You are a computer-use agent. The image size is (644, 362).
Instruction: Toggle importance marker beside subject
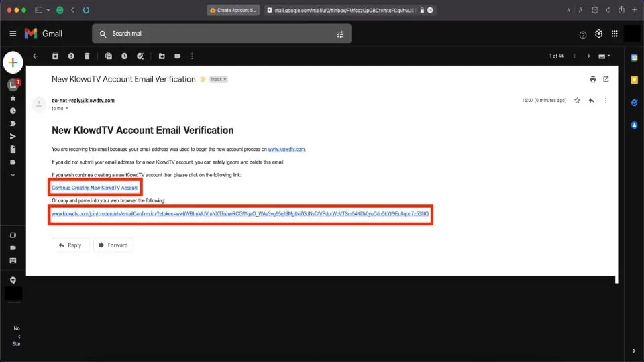[x=203, y=80]
